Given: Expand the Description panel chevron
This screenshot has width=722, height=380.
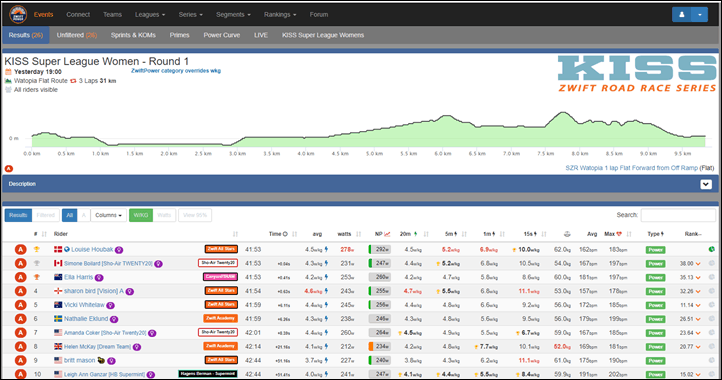Looking at the screenshot, I should pyautogui.click(x=706, y=184).
